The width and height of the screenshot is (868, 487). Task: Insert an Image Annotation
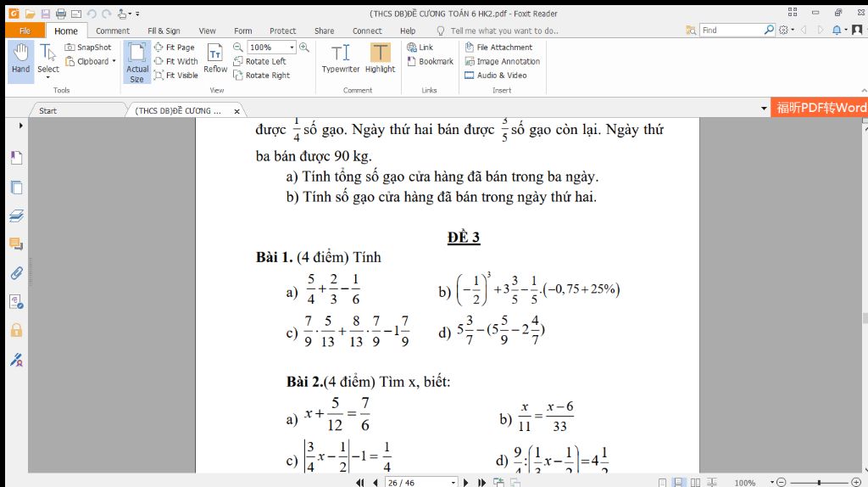pyautogui.click(x=502, y=61)
